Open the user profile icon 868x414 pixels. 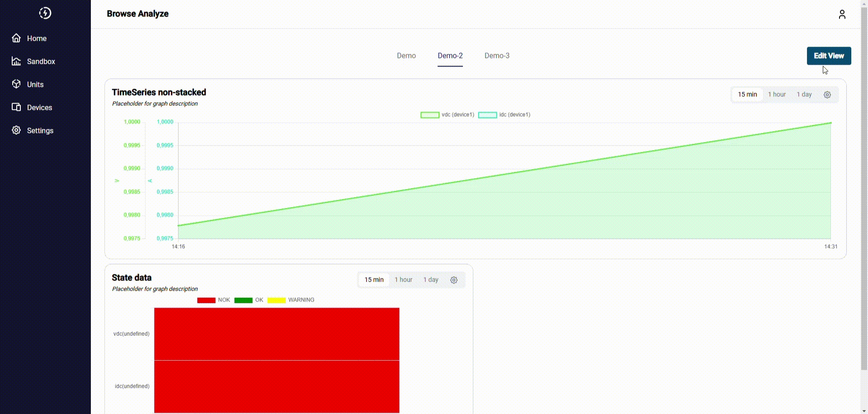click(842, 14)
